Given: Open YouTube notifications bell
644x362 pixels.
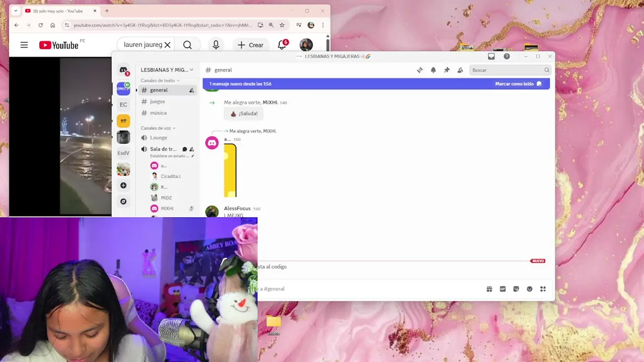Looking at the screenshot, I should click(x=282, y=45).
